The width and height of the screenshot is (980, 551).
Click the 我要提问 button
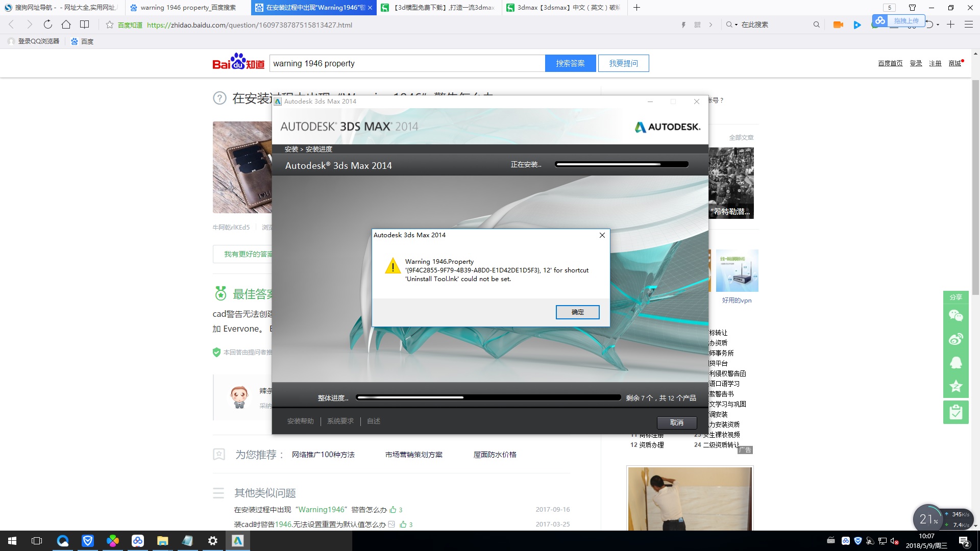pyautogui.click(x=623, y=63)
